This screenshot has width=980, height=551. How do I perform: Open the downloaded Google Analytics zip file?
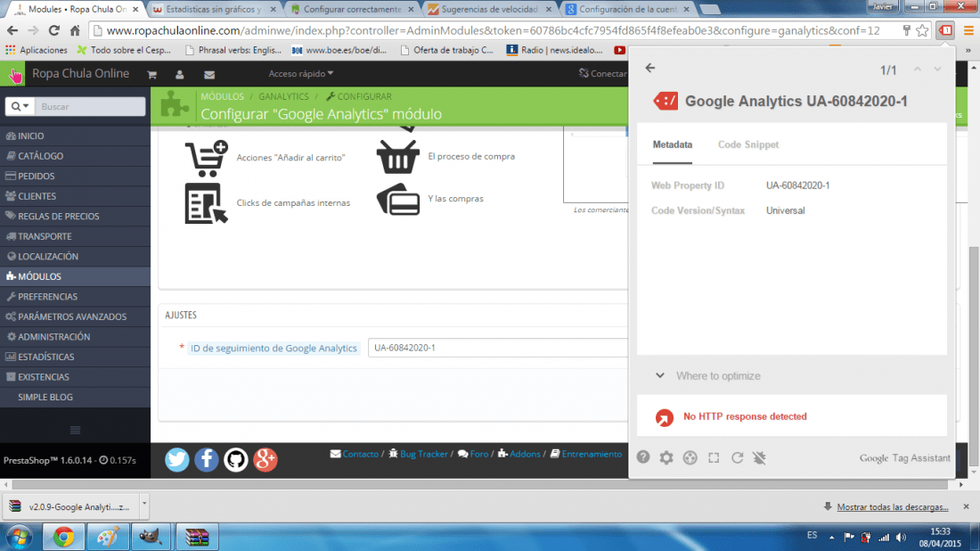tap(70, 506)
